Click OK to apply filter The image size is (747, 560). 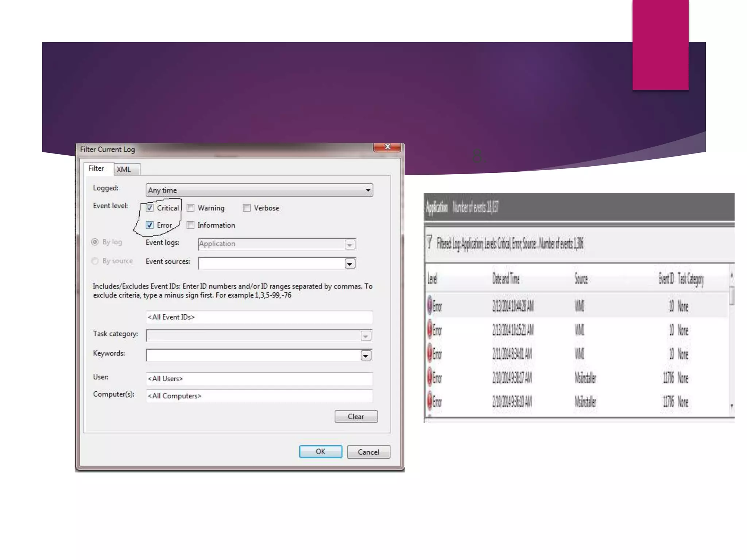point(320,451)
